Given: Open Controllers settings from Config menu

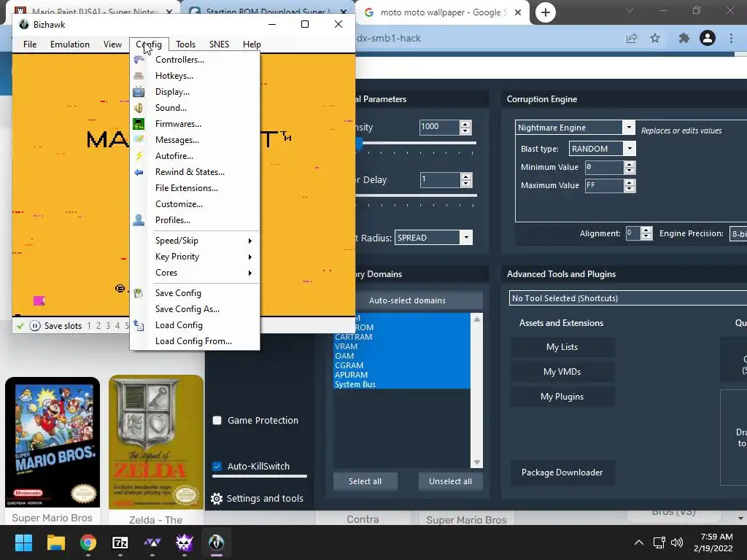Looking at the screenshot, I should pyautogui.click(x=194, y=60).
